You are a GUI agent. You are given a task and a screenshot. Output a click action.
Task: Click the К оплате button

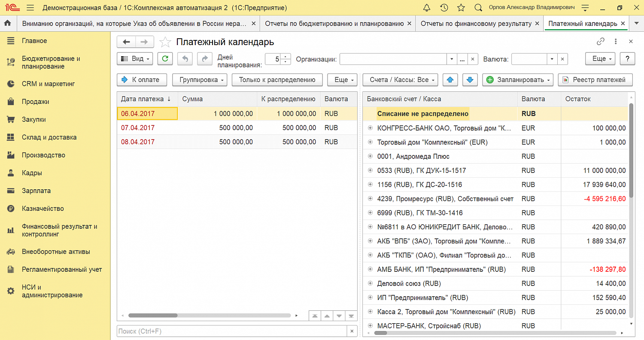click(x=142, y=79)
